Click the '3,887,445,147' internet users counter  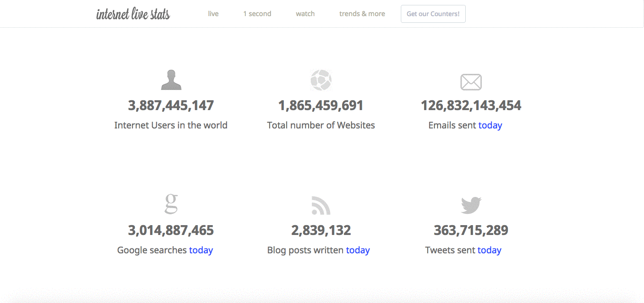click(x=171, y=106)
